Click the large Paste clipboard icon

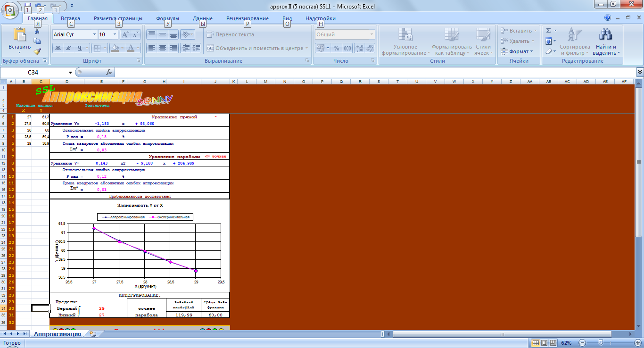[19, 35]
